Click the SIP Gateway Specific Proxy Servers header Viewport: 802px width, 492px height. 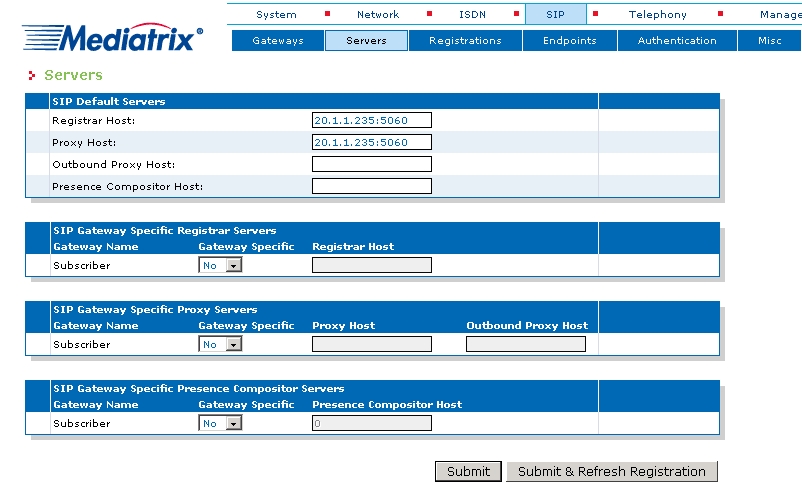155,309
